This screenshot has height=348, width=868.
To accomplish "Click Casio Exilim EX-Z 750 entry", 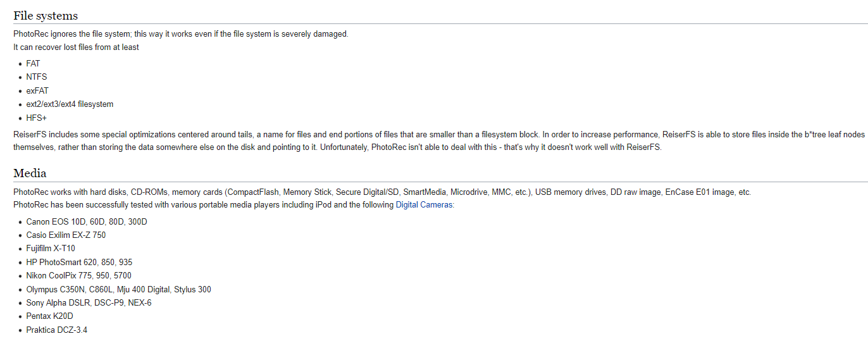I will (66, 235).
